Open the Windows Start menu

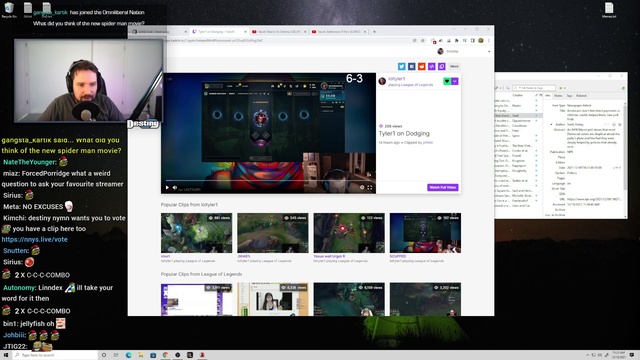pyautogui.click(x=6, y=355)
